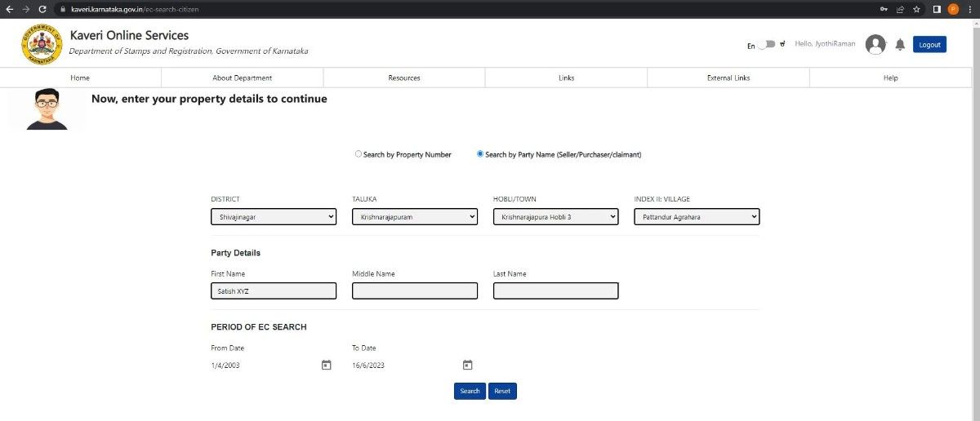This screenshot has height=421, width=980.
Task: Toggle the English/Kannada language switch
Action: [765, 45]
